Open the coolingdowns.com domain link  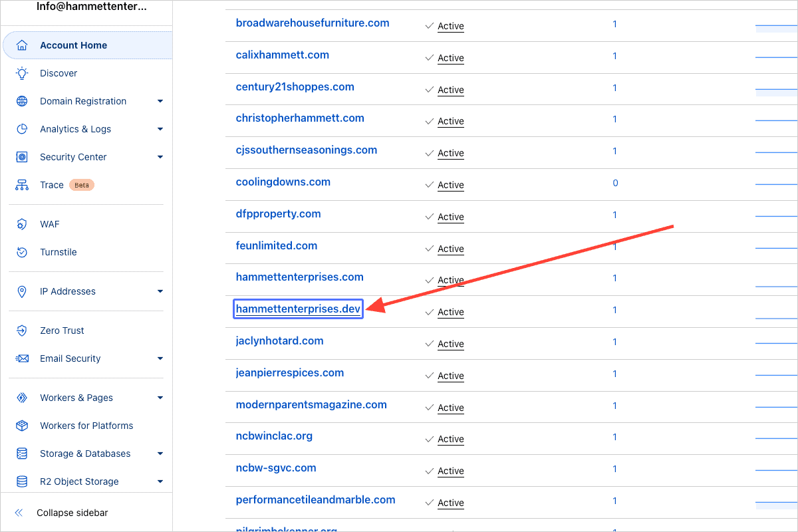(283, 182)
